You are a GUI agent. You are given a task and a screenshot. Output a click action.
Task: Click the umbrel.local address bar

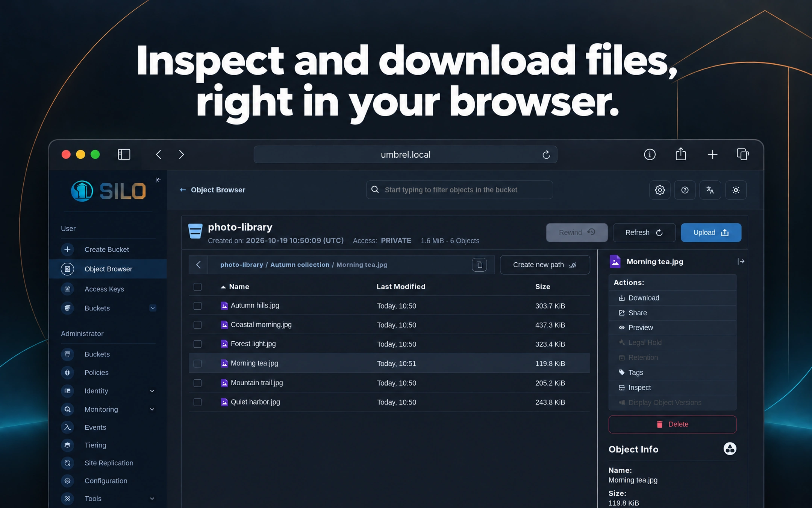(405, 155)
